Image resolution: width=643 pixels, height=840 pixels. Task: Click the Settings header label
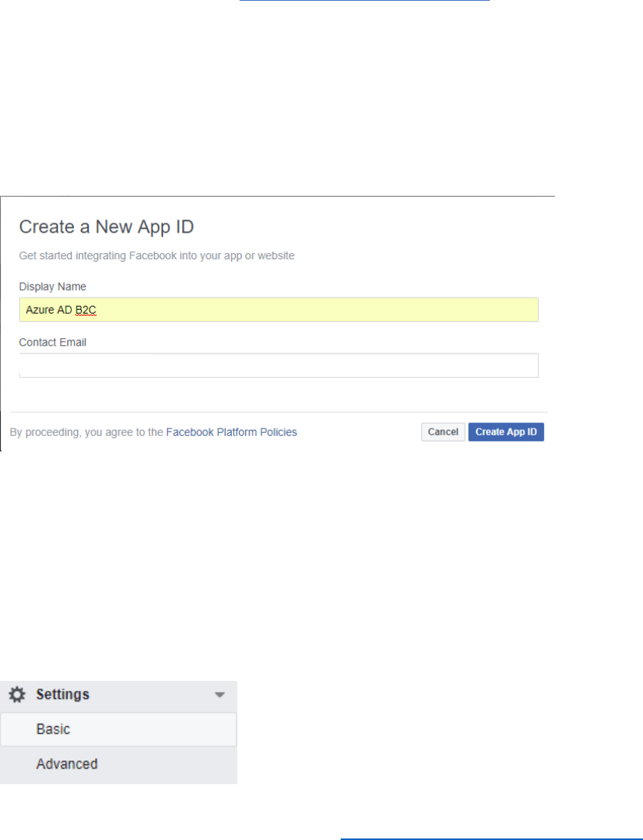tap(63, 695)
